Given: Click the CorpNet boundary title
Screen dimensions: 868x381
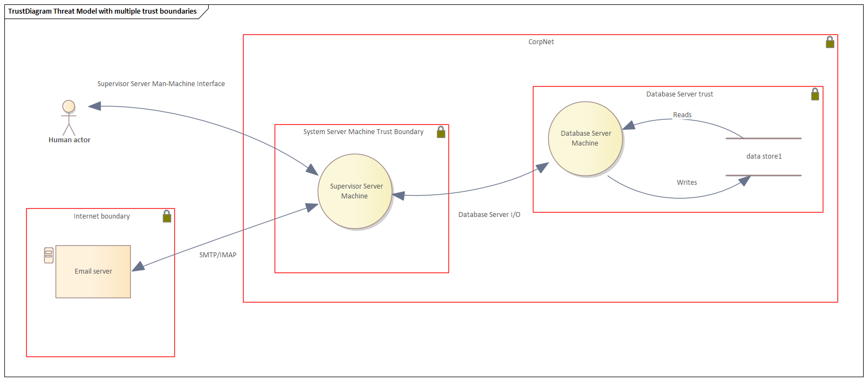Looking at the screenshot, I should point(541,42).
